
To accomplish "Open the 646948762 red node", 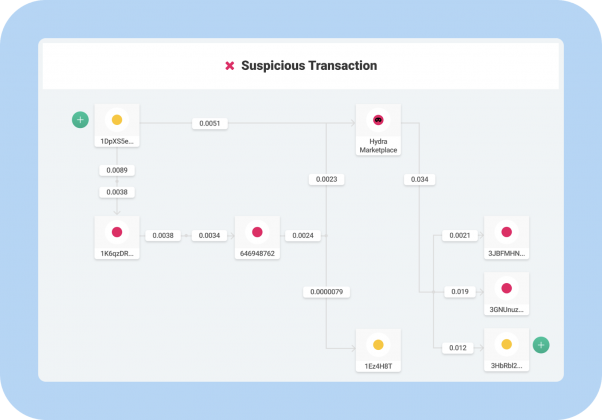I will click(257, 237).
